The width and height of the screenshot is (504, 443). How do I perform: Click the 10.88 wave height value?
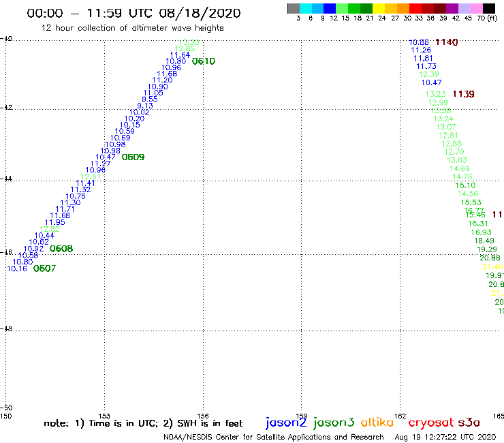coord(419,42)
